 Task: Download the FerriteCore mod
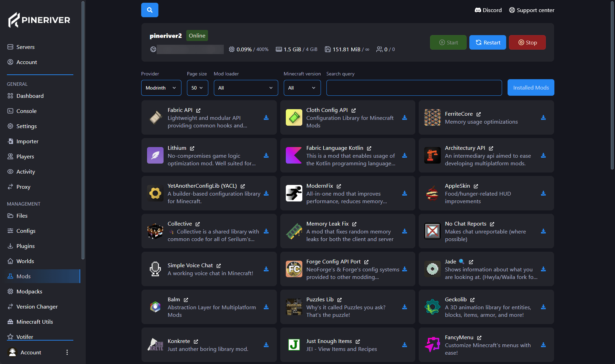543,117
